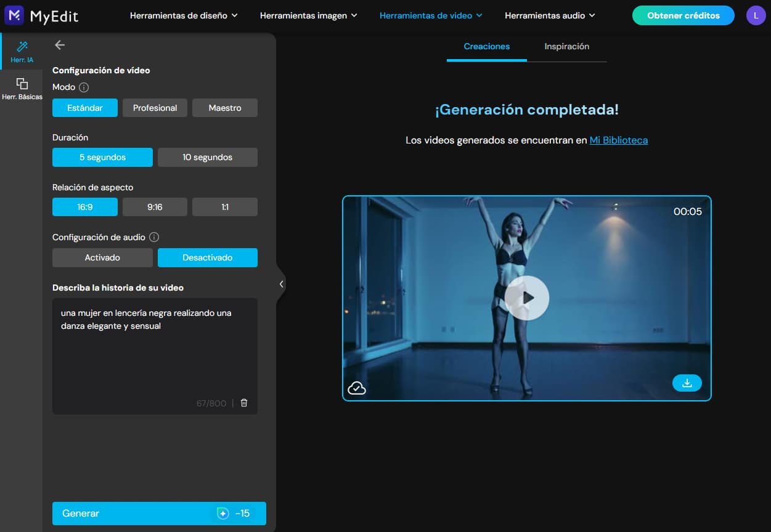Image resolution: width=771 pixels, height=532 pixels.
Task: Click the Generar button
Action: point(159,513)
